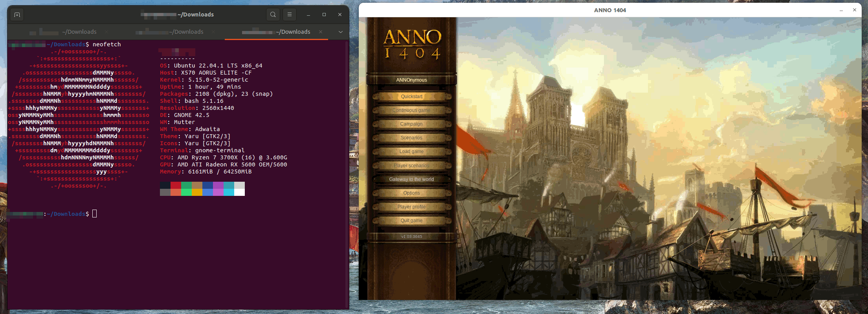Open the Scenarios menu entry

click(411, 138)
